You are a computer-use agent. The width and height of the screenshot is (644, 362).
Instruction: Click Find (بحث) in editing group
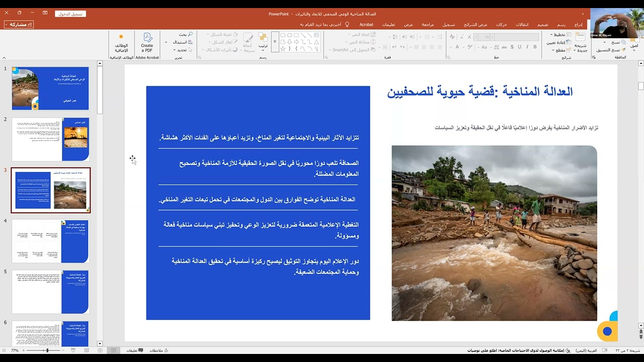[x=185, y=34]
